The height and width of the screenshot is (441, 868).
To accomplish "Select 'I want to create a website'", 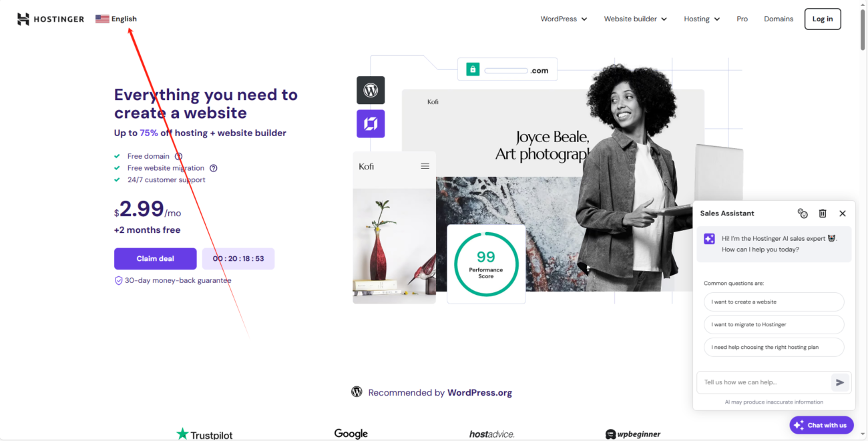I will pyautogui.click(x=774, y=302).
